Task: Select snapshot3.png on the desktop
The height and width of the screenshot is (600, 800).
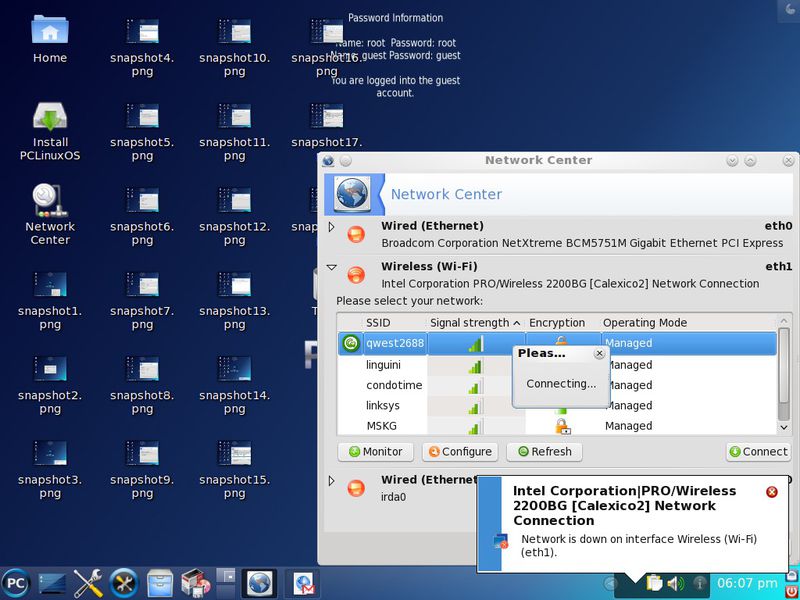Action: tap(49, 468)
